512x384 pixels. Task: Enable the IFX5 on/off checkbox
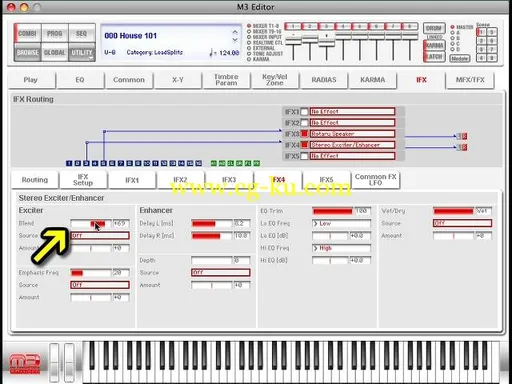304,156
